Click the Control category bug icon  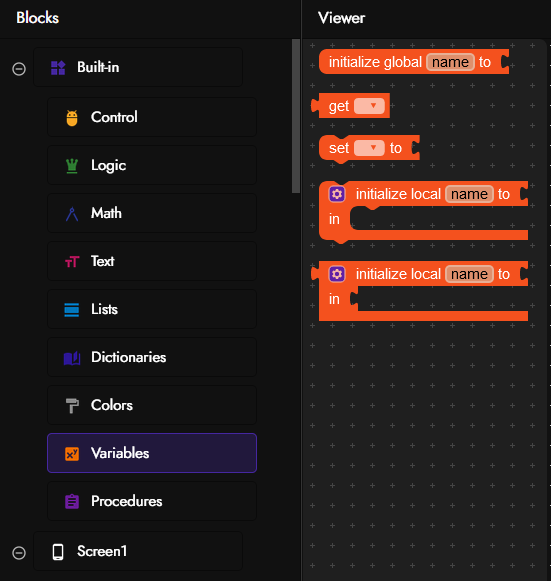click(72, 118)
